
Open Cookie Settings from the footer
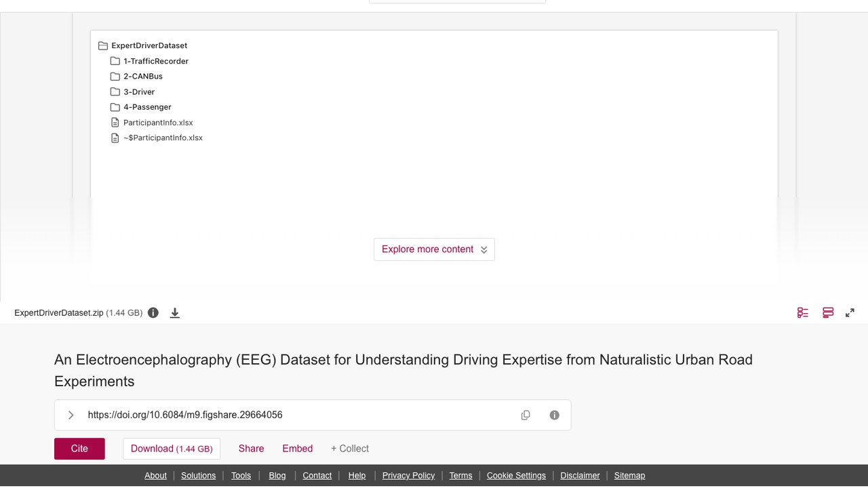tap(516, 476)
